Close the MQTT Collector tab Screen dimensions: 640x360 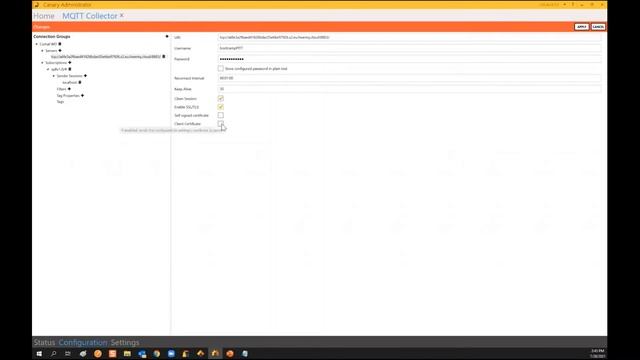(x=122, y=15)
